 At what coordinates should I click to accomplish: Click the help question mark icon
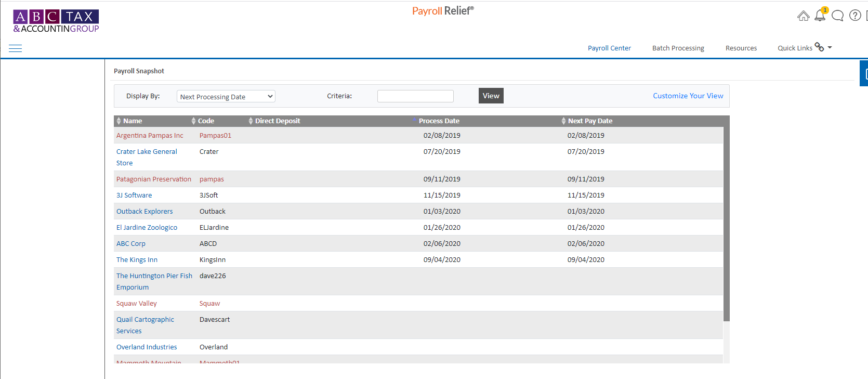[855, 16]
